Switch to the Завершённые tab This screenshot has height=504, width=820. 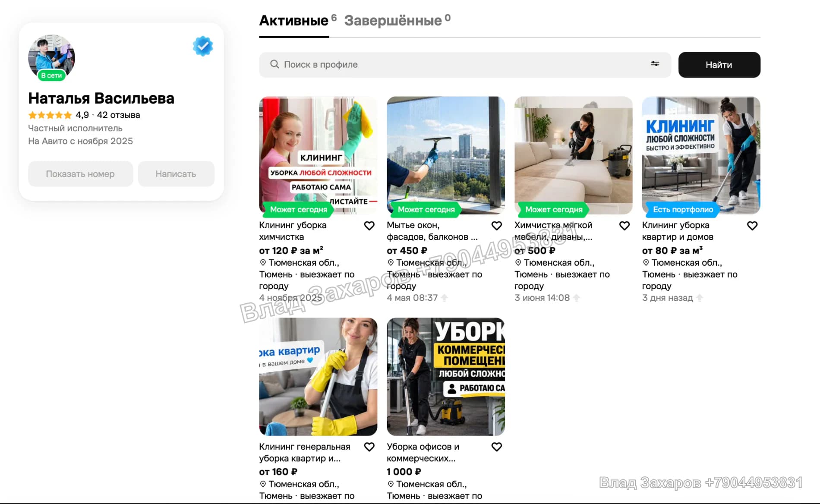click(x=393, y=20)
